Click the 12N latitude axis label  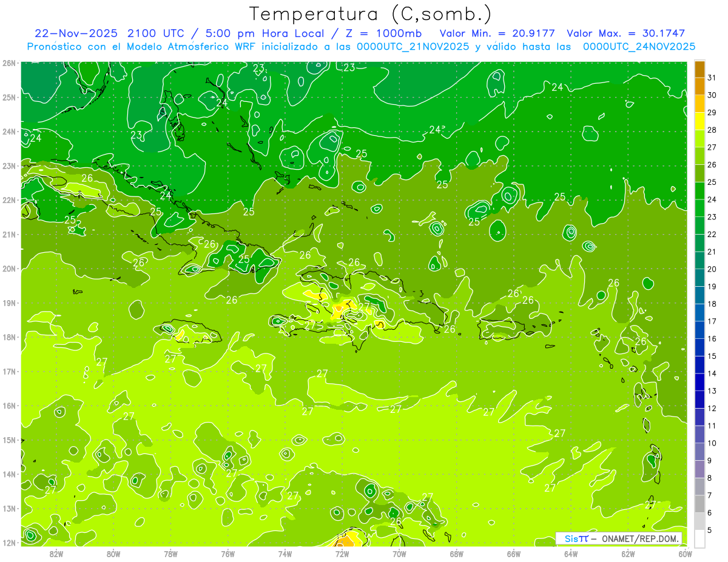coord(8,543)
